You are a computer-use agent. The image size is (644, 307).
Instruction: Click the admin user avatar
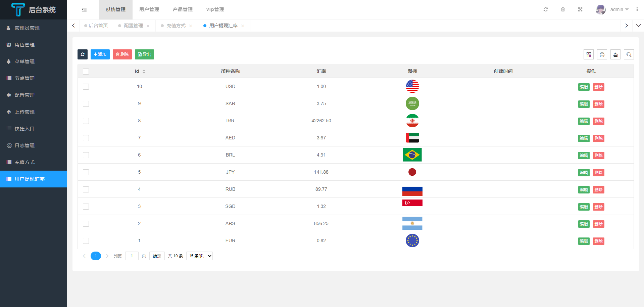[601, 9]
